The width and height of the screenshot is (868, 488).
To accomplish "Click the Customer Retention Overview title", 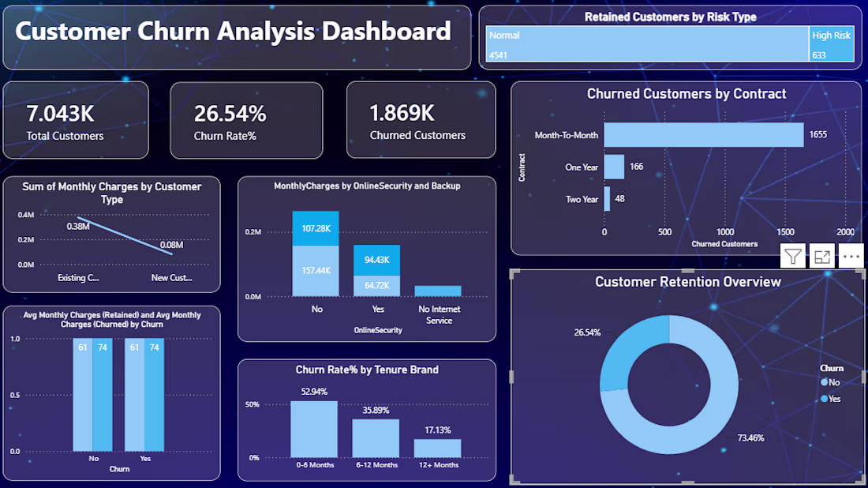I will (x=688, y=282).
